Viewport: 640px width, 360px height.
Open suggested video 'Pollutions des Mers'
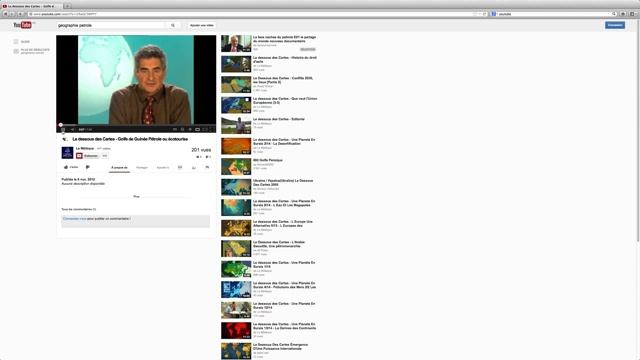tap(269, 289)
